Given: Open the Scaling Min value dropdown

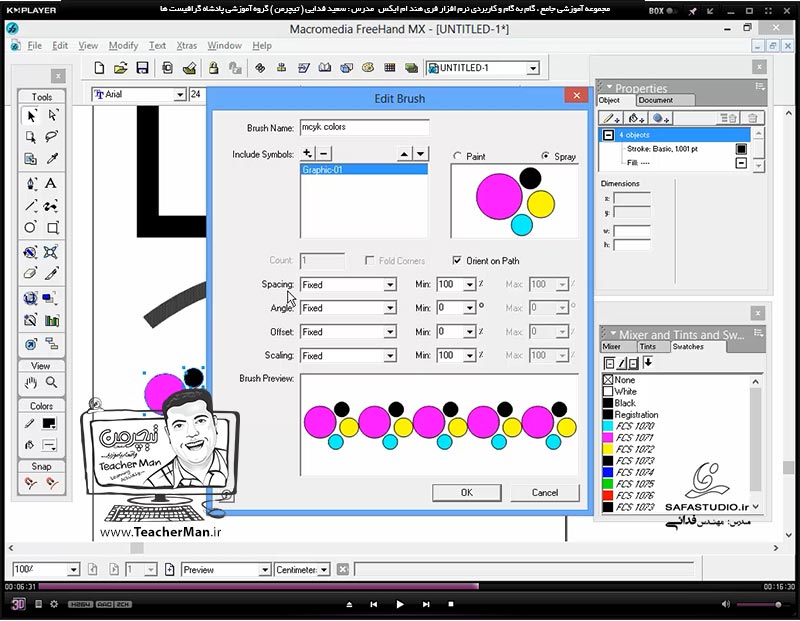Looking at the screenshot, I should (469, 356).
